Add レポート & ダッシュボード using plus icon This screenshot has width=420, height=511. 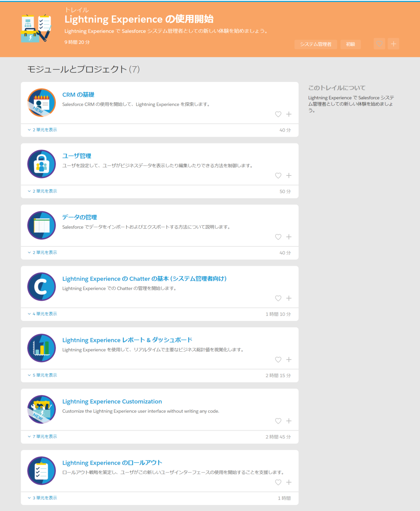tap(289, 359)
